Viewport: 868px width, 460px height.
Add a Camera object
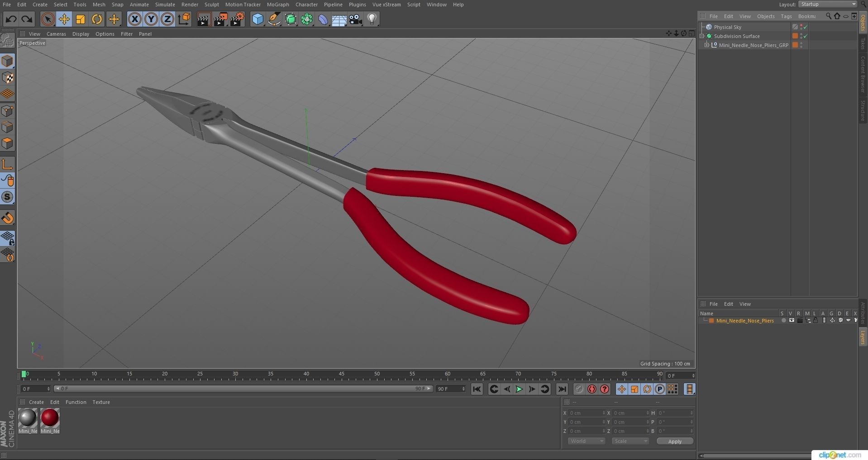356,19
